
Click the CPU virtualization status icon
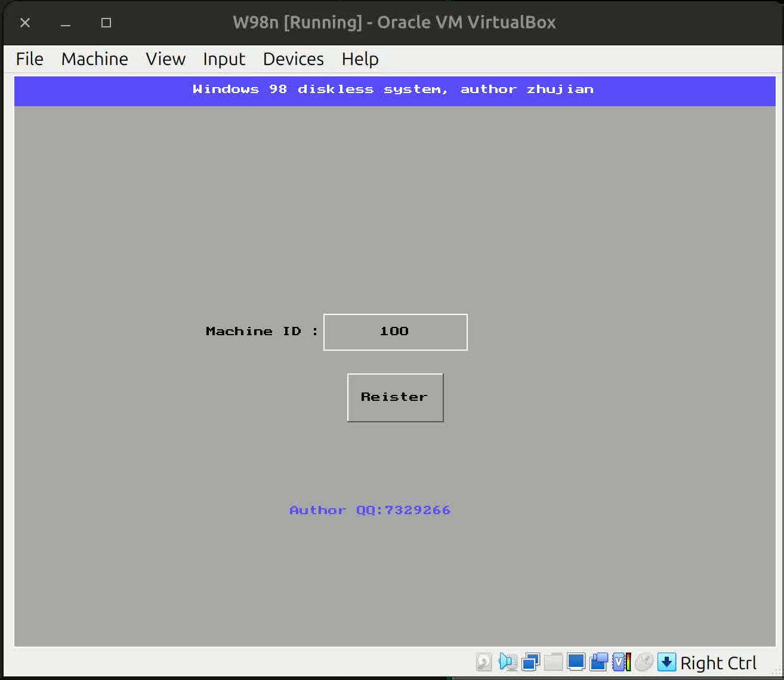point(621,662)
